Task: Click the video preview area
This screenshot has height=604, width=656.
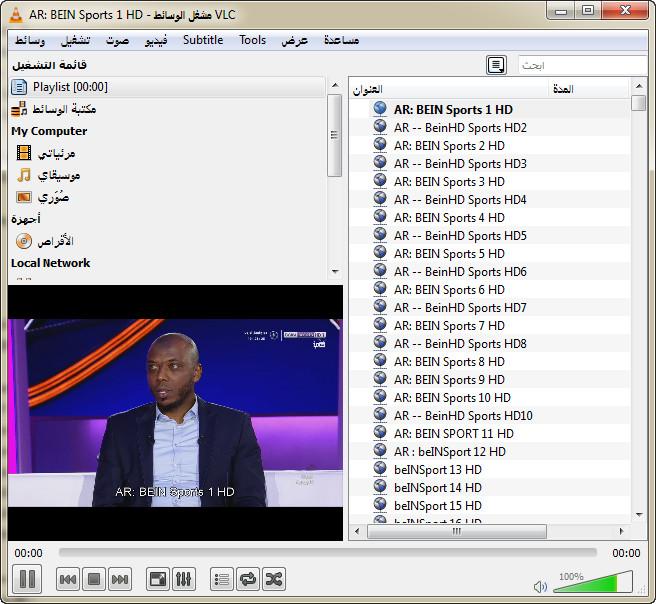Action: [175, 413]
